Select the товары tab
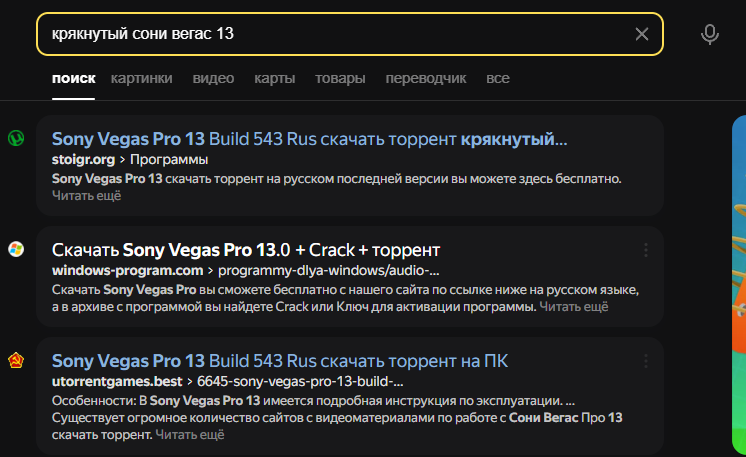The image size is (746, 457). click(x=340, y=78)
